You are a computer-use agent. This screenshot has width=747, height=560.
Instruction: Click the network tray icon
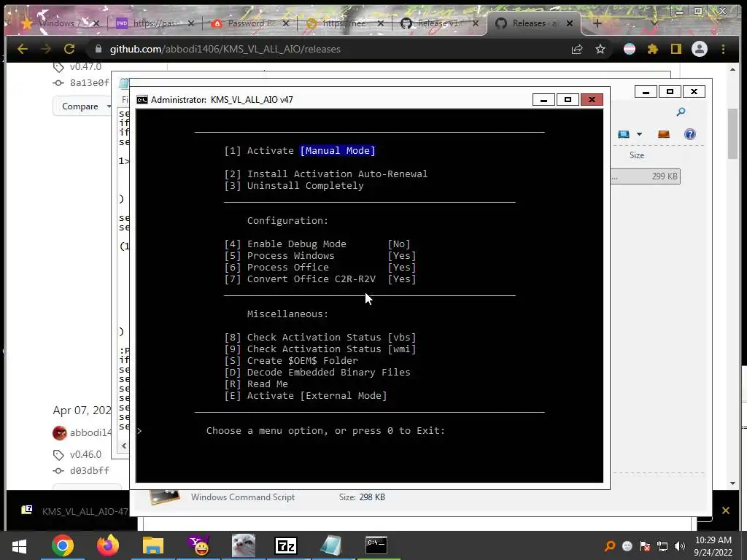coord(662,546)
